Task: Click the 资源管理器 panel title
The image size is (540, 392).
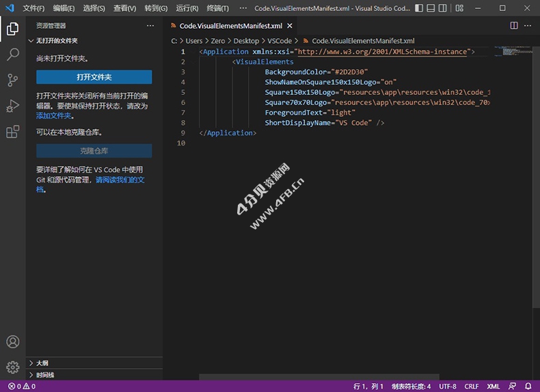Action: (x=51, y=25)
